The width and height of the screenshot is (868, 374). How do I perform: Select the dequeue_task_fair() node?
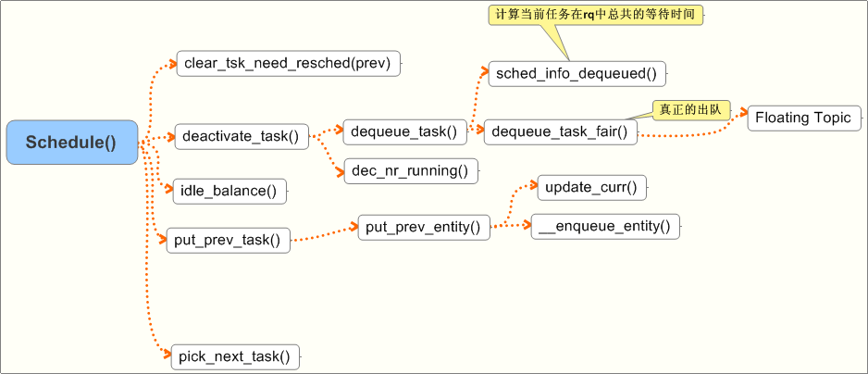(560, 131)
